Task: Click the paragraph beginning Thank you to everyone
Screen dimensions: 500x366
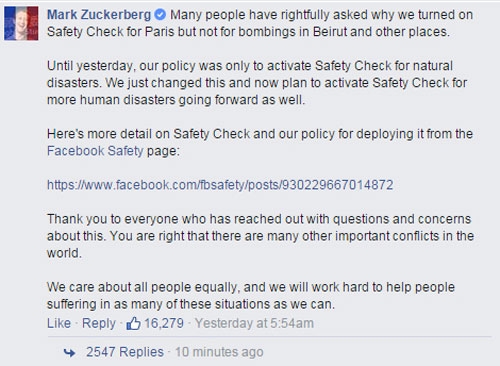Action: (260, 236)
